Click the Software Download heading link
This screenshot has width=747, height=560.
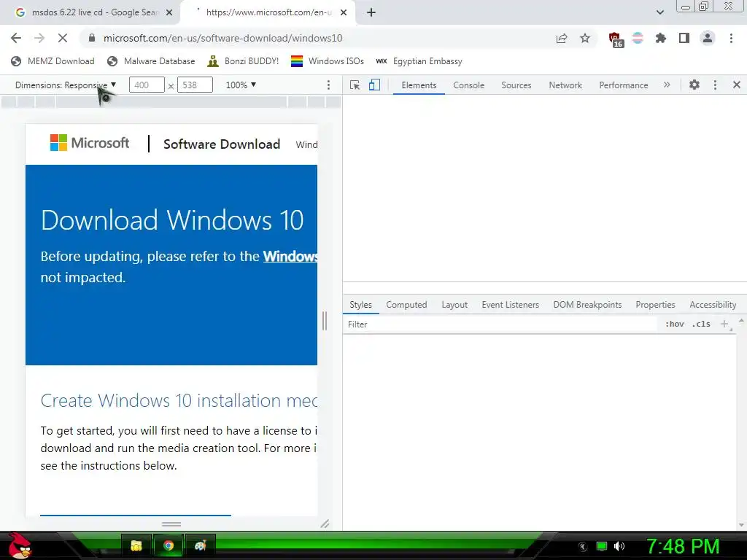pos(222,144)
